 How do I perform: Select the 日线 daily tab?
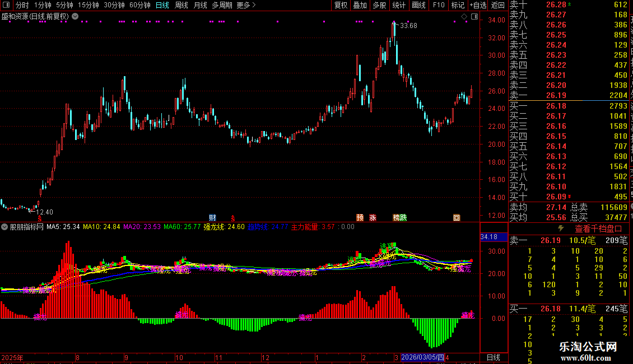(x=162, y=5)
